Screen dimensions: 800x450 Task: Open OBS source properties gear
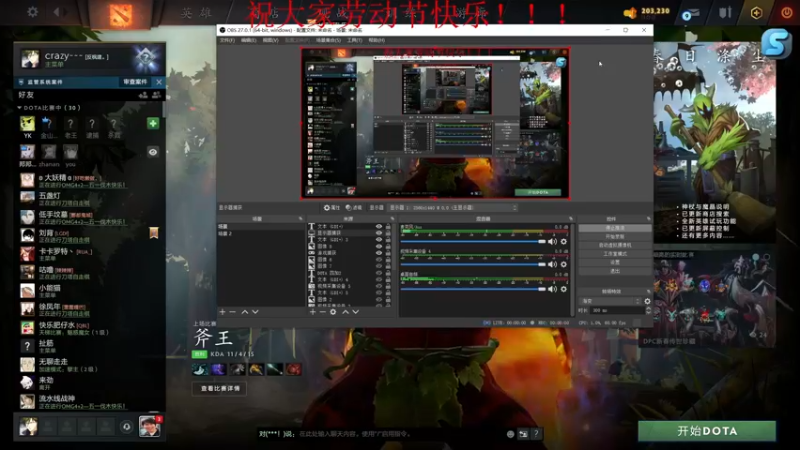(333, 312)
